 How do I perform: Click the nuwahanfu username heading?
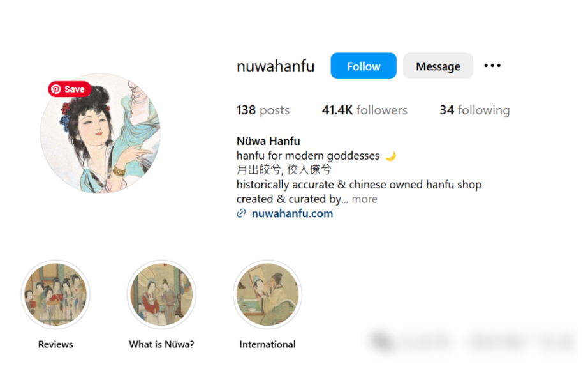(x=276, y=66)
